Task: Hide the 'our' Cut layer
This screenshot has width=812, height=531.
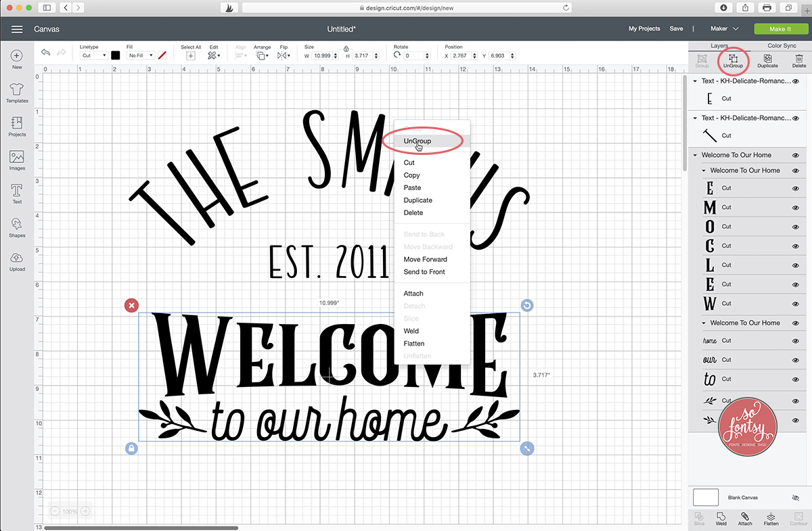Action: (x=796, y=360)
